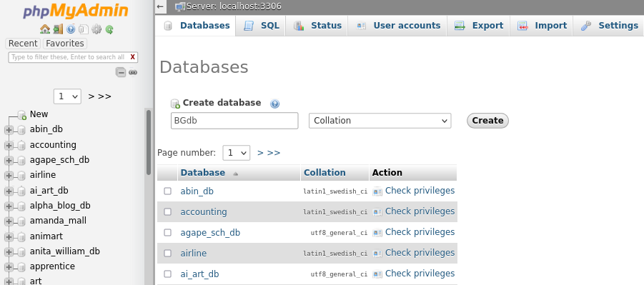
Task: Toggle the link with main panel icon
Action: click(x=133, y=73)
